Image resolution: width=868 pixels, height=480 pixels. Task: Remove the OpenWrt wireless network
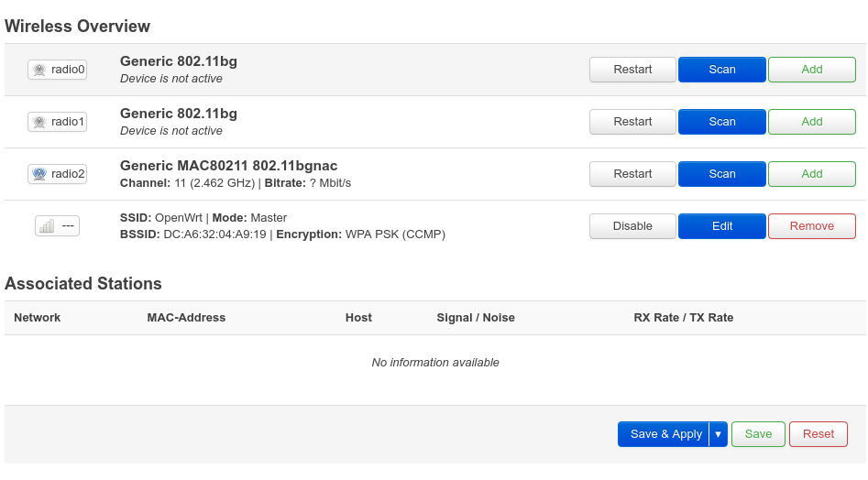pos(811,226)
